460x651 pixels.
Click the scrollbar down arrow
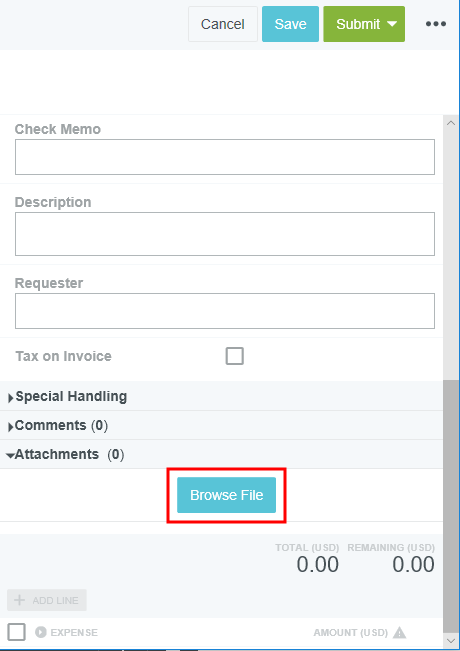[451, 641]
